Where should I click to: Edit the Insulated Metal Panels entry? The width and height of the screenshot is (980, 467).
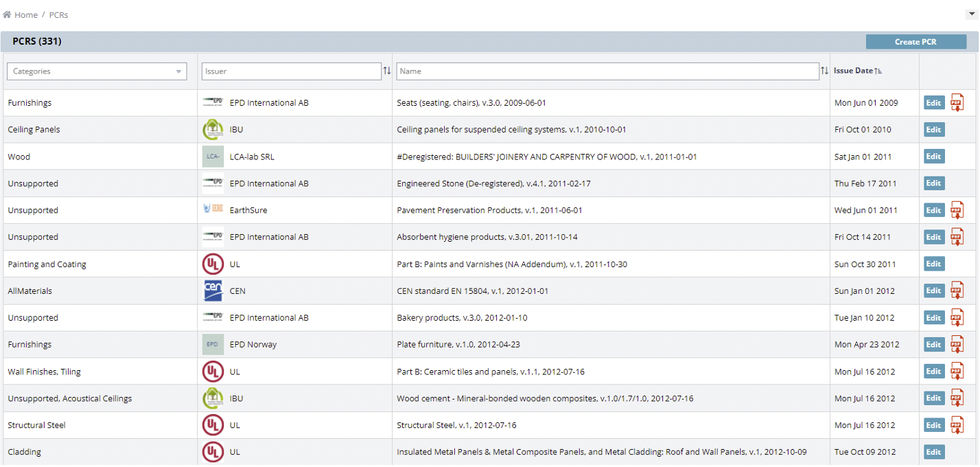(x=933, y=452)
